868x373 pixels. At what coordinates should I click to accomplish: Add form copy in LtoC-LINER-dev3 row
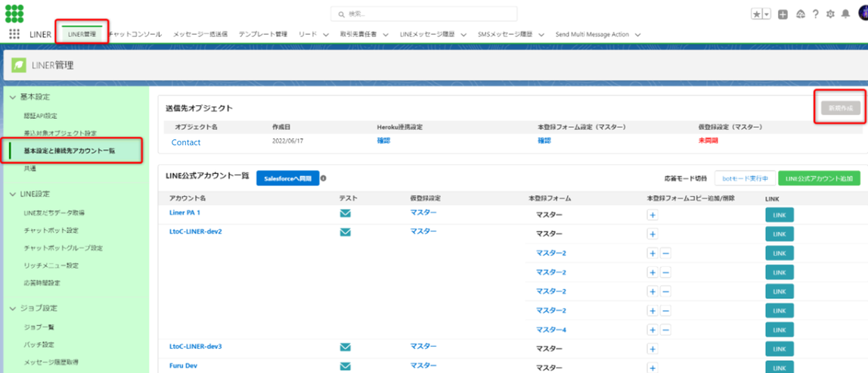652,350
